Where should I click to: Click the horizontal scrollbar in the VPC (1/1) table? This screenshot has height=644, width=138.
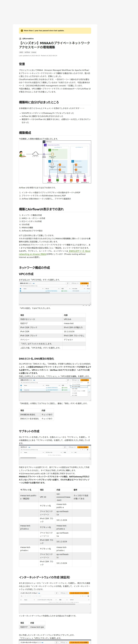pos(35,293)
